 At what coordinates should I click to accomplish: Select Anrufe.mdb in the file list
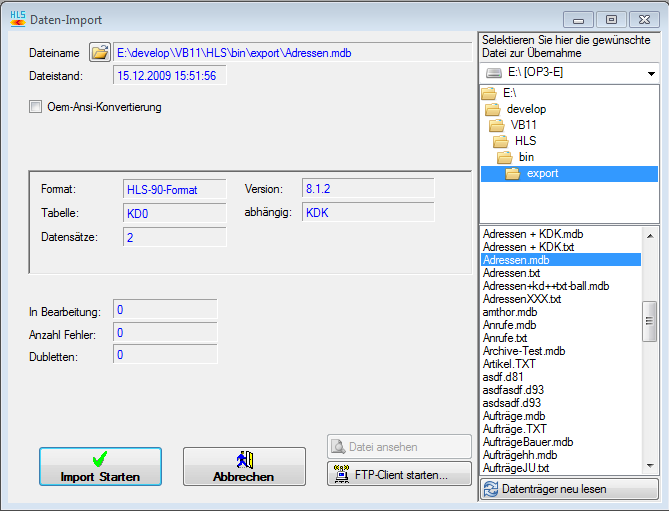(x=509, y=325)
